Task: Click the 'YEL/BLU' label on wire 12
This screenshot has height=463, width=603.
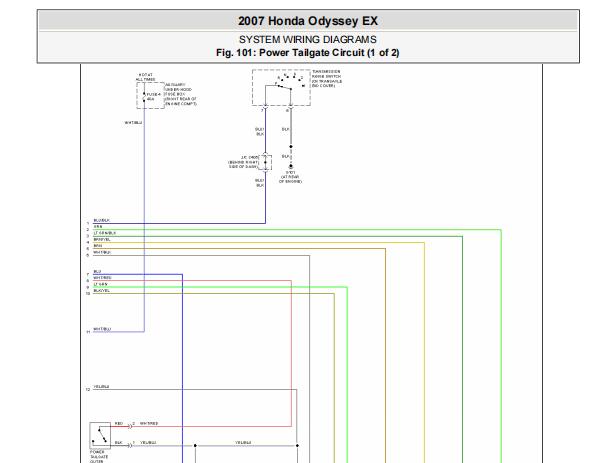Action: pyautogui.click(x=102, y=386)
